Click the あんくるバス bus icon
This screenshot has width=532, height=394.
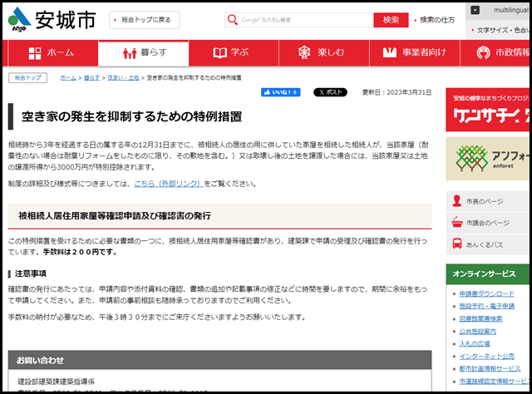click(457, 244)
